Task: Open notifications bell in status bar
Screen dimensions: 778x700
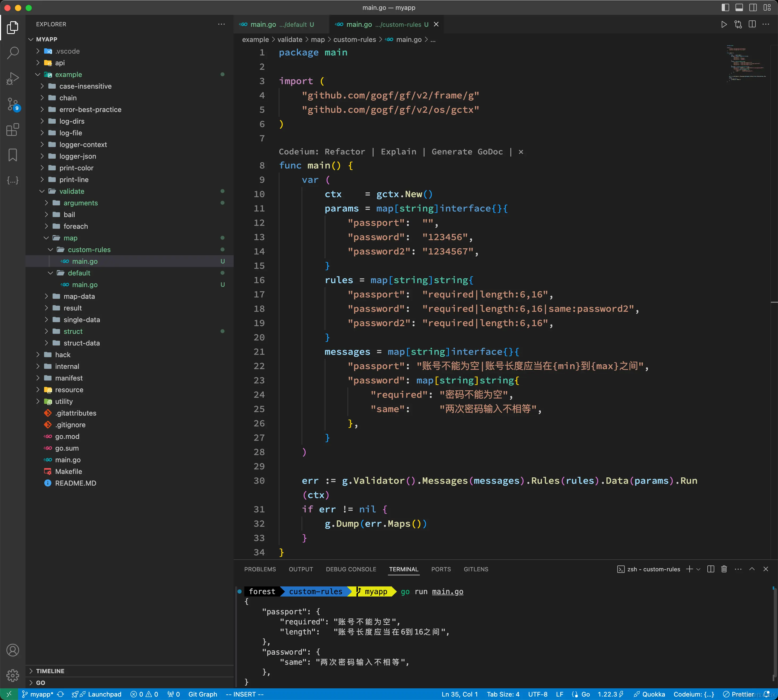Action: coord(767,694)
